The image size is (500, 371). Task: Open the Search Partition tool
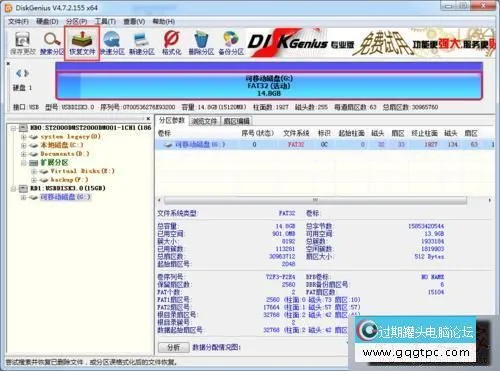click(52, 43)
